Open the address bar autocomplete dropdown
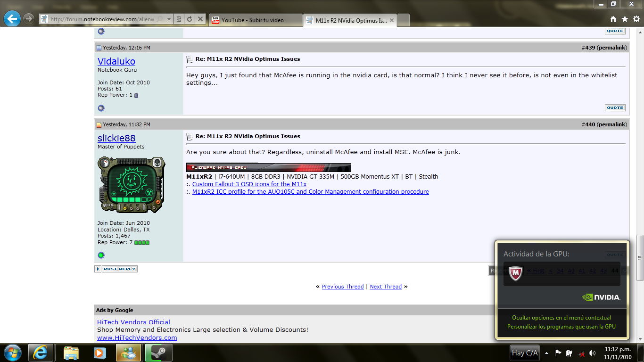Screen dimensions: 644x362 pos(168,19)
